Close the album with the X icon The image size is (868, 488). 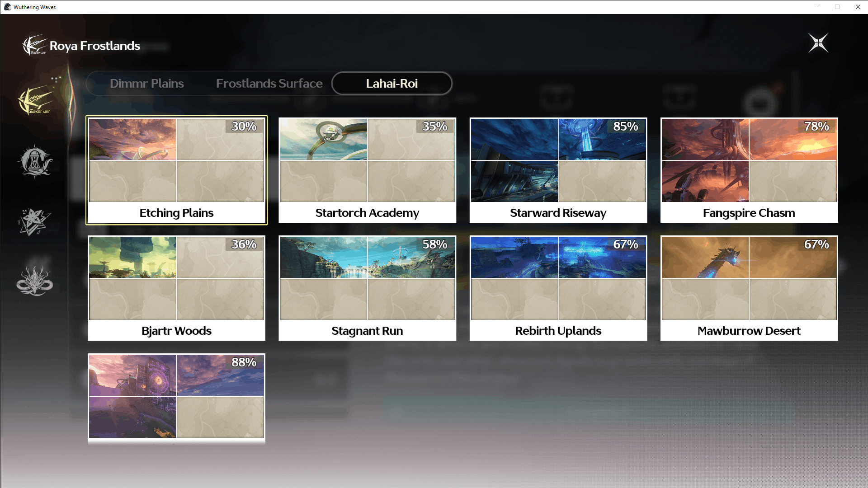pos(818,43)
